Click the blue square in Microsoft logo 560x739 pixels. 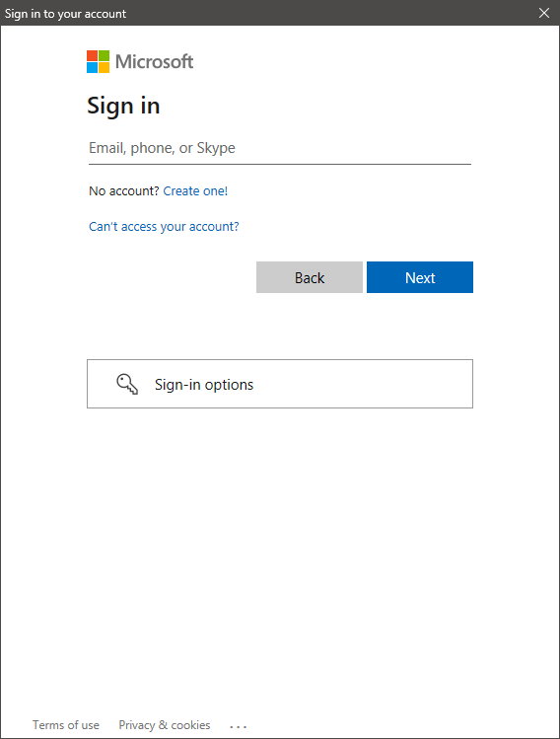tap(92, 68)
